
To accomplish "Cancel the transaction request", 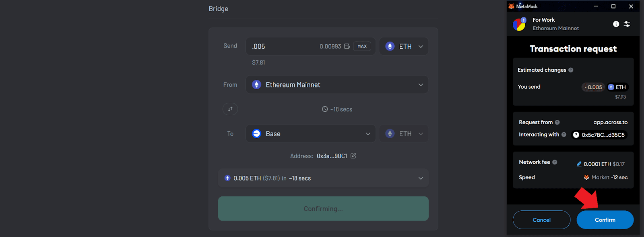I will [541, 220].
